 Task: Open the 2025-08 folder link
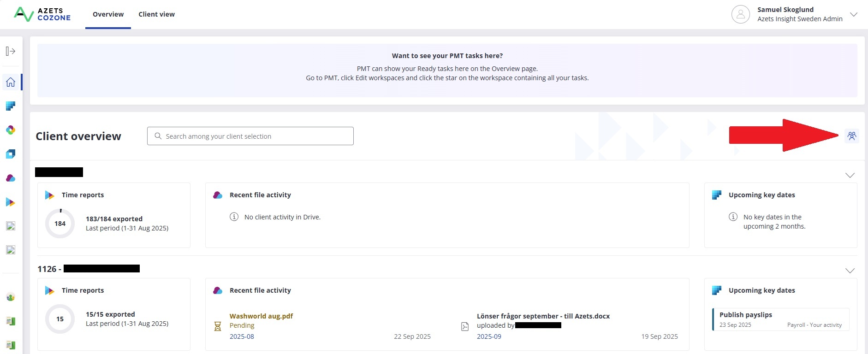pyautogui.click(x=242, y=336)
